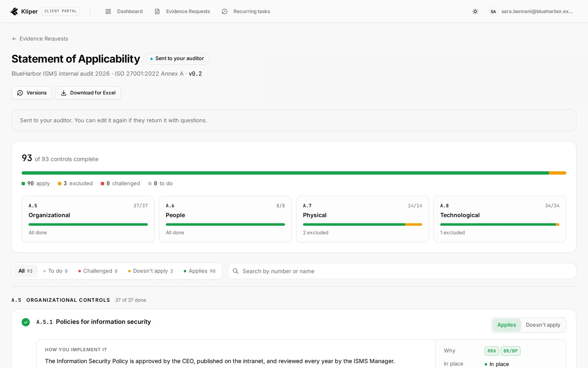Image resolution: width=588 pixels, height=368 pixels.
Task: Open Evidence Requests in top navigation
Action: click(x=182, y=11)
